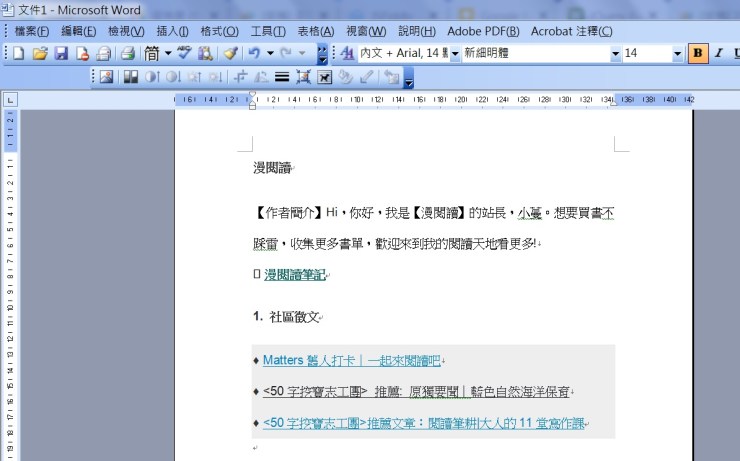Open the 插入(I) menu
Image resolution: width=740 pixels, height=461 pixels.
pyautogui.click(x=173, y=31)
